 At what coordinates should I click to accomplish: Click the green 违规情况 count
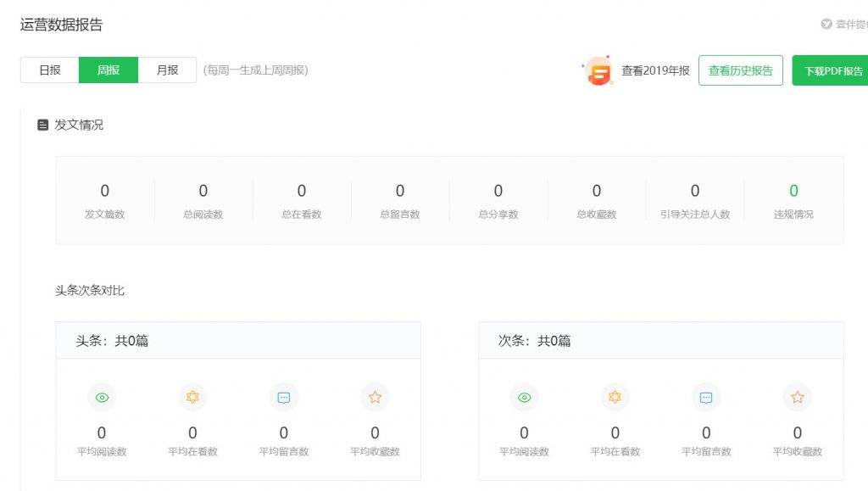(793, 191)
